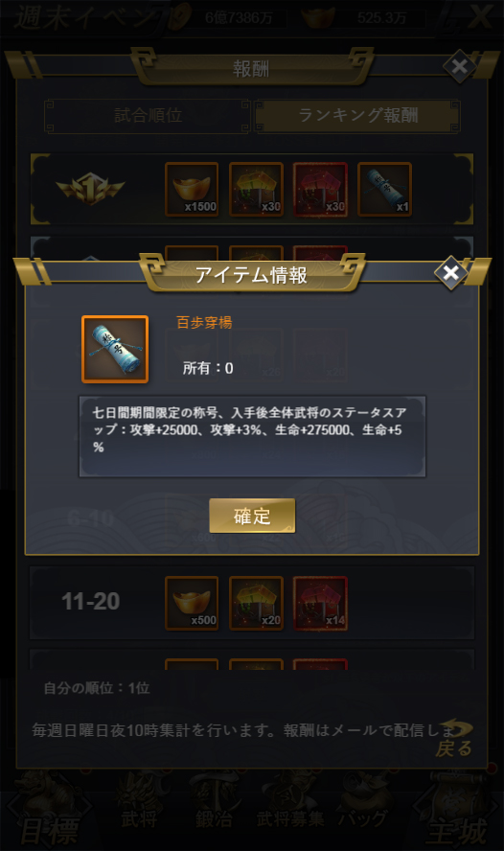Tap the yellow chest x20 reward for rank 11-20
The width and height of the screenshot is (504, 851).
pyautogui.click(x=256, y=603)
